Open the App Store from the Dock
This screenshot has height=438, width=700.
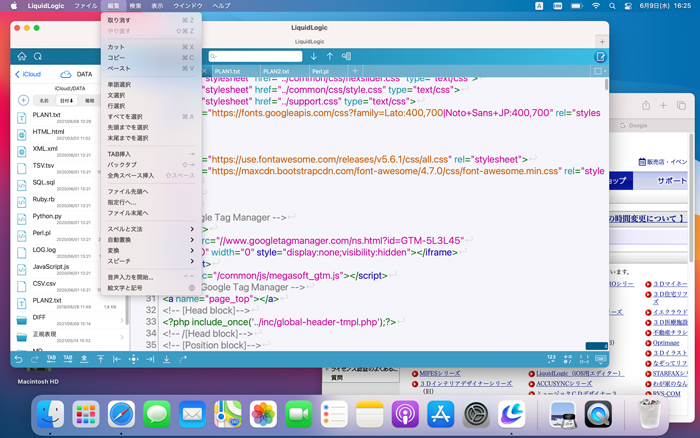[x=441, y=412]
